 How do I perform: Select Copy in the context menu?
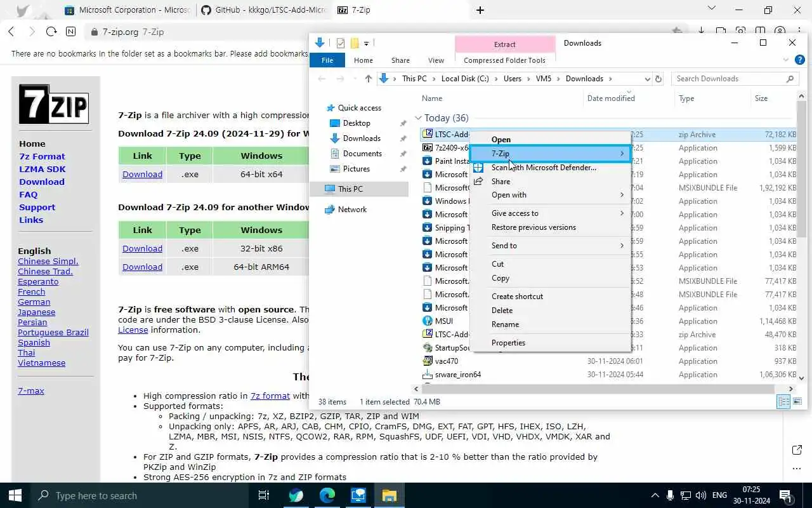[x=550, y=278]
